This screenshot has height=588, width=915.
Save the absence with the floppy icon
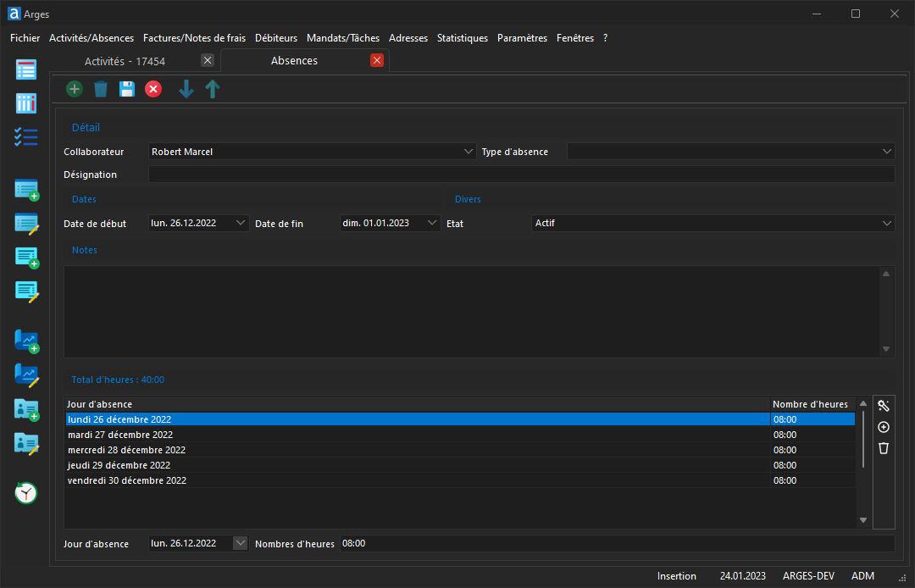[x=126, y=89]
